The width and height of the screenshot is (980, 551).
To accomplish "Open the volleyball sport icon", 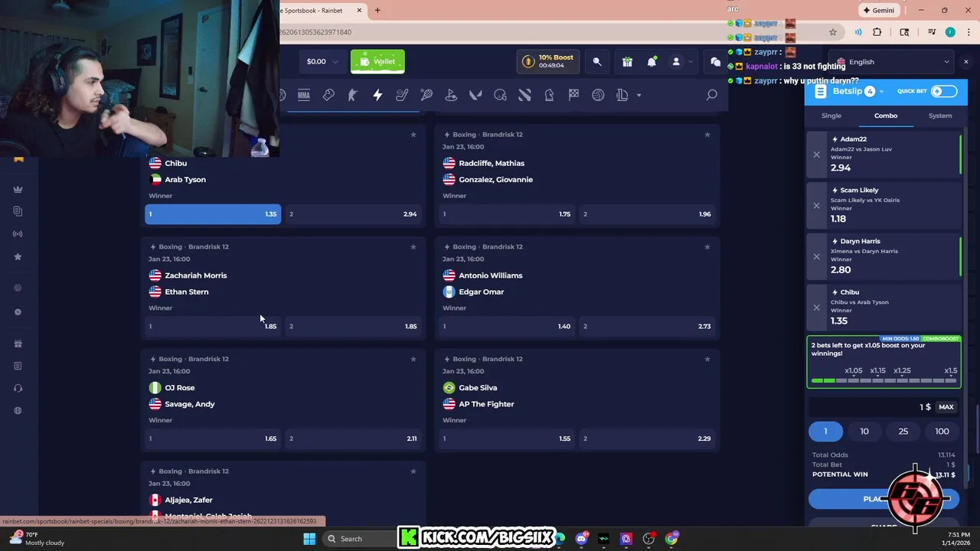I will (598, 95).
